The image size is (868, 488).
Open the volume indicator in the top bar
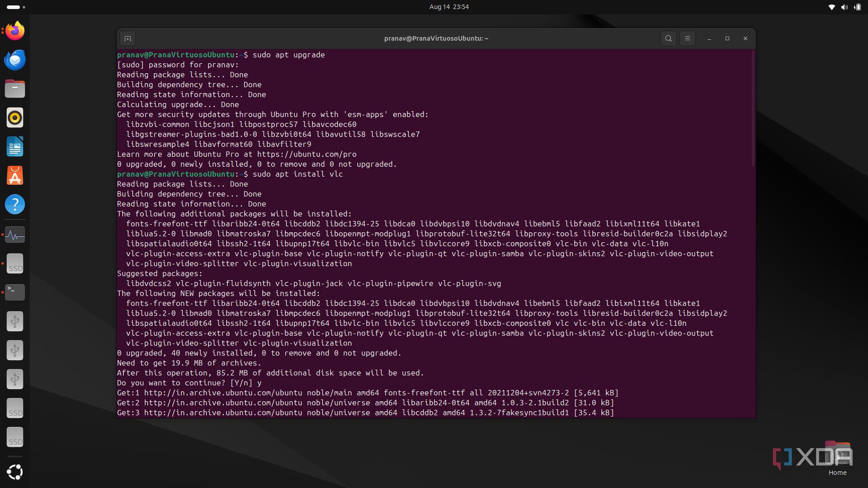click(x=844, y=7)
